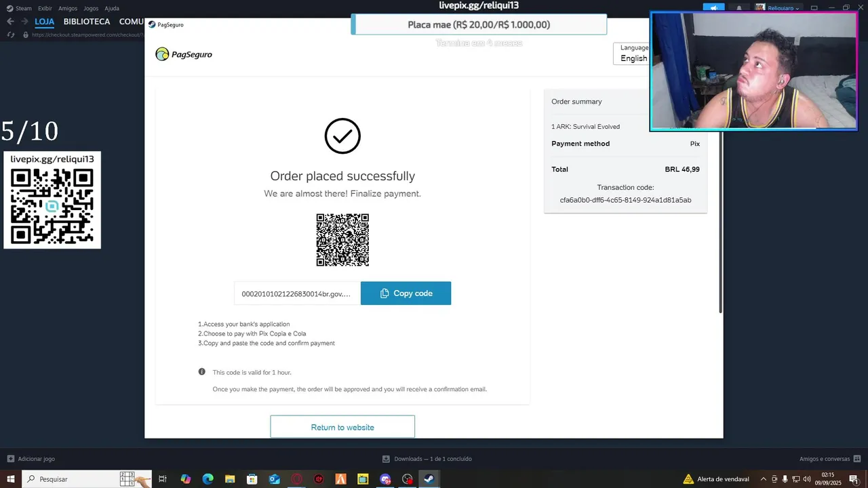Open Outlook from the taskbar
The width and height of the screenshot is (868, 488).
[275, 479]
